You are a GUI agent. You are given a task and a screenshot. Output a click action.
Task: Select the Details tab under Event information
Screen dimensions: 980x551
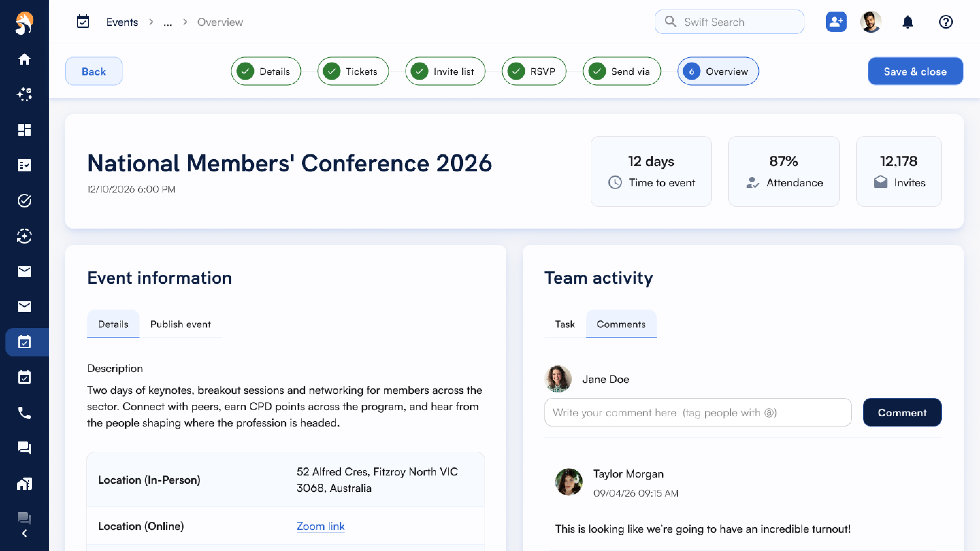(113, 324)
